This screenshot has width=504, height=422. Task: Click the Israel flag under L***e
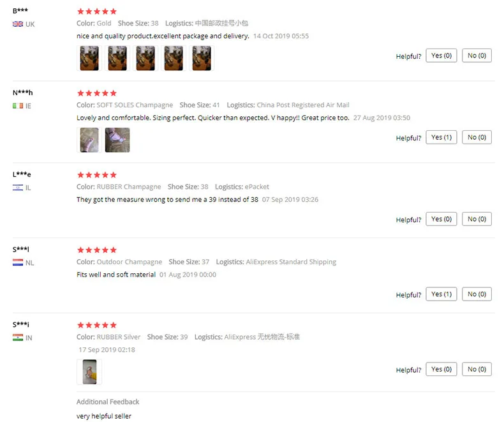(x=18, y=188)
